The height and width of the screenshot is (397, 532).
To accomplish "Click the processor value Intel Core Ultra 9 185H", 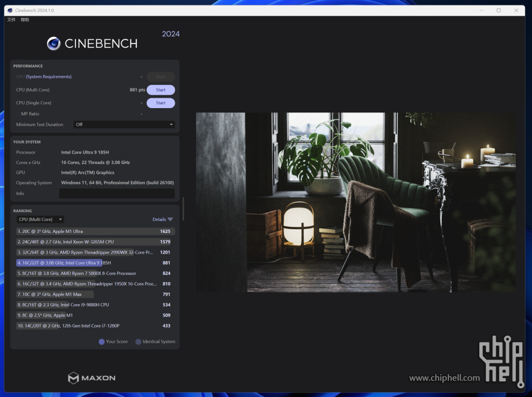I will click(85, 153).
